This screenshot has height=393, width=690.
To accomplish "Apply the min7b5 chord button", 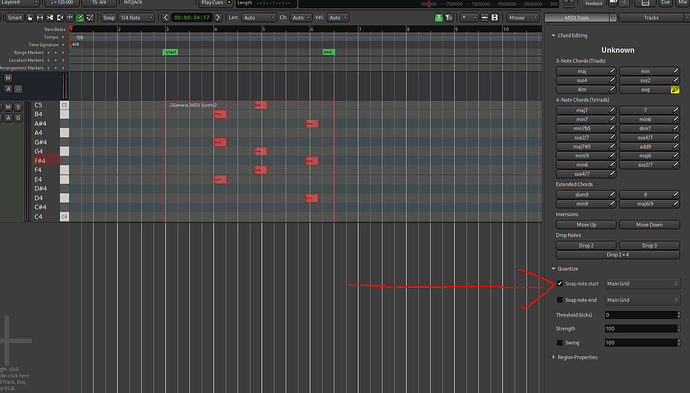I will click(582, 129).
